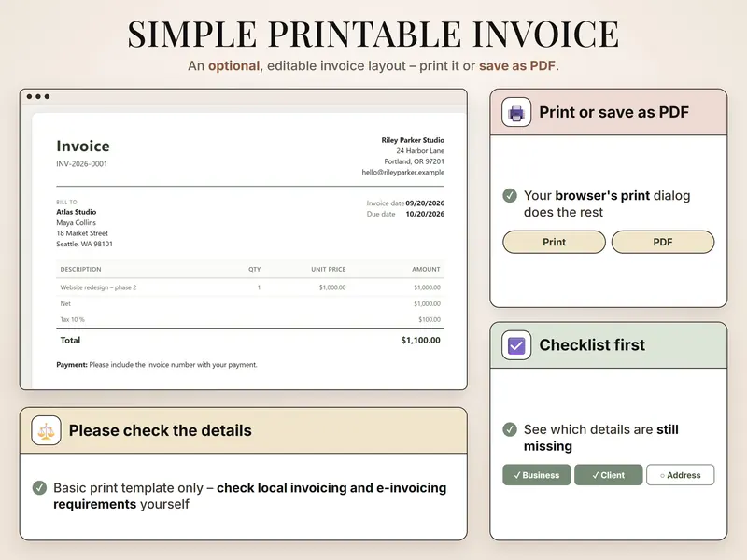Click Portland, OR 97201 line
The height and width of the screenshot is (560, 747).
click(414, 161)
